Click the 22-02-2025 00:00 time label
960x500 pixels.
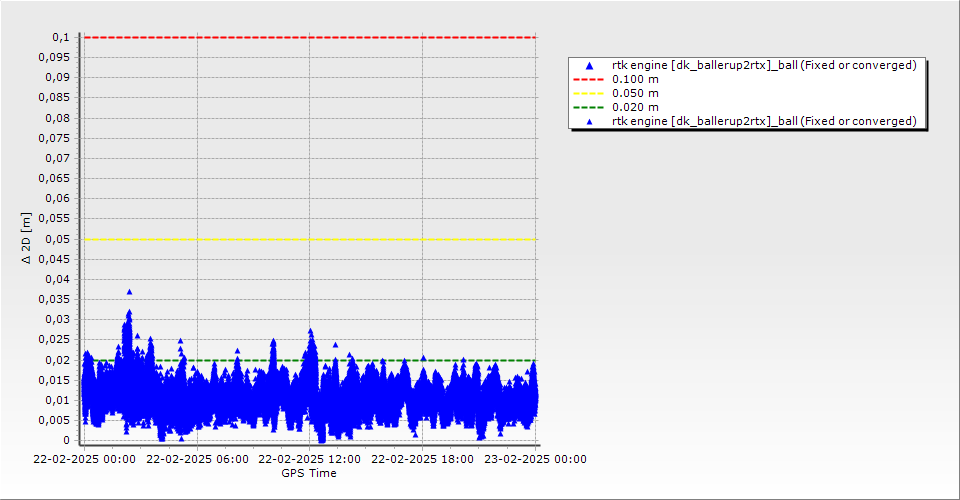84,459
